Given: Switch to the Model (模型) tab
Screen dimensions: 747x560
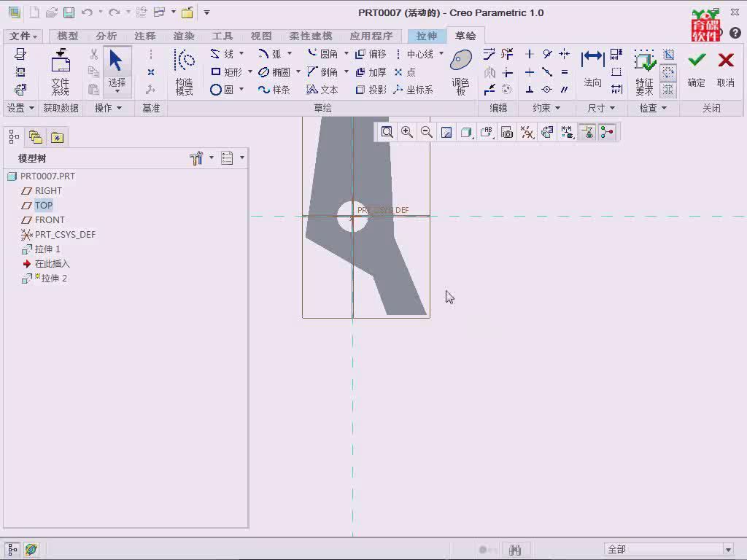Looking at the screenshot, I should [68, 36].
